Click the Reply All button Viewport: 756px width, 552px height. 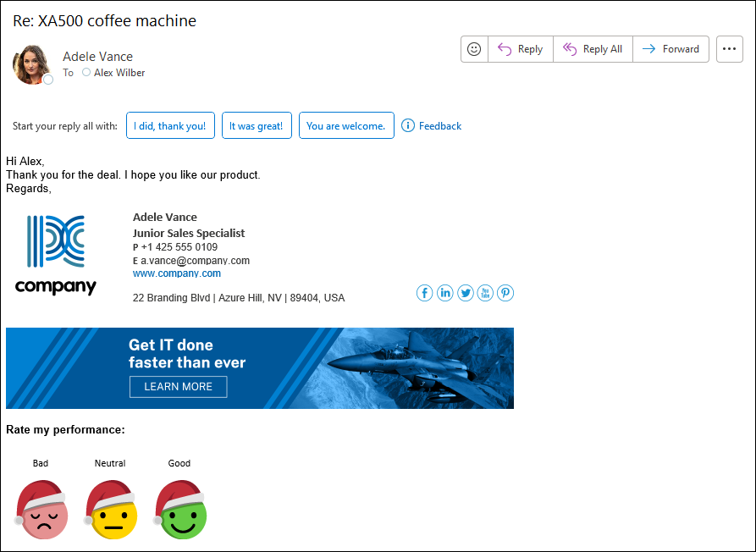coord(593,49)
